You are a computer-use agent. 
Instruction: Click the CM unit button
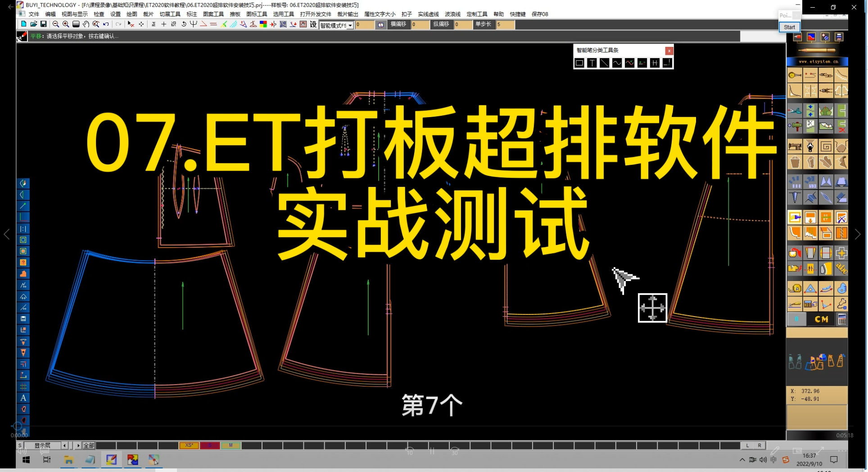pyautogui.click(x=821, y=319)
